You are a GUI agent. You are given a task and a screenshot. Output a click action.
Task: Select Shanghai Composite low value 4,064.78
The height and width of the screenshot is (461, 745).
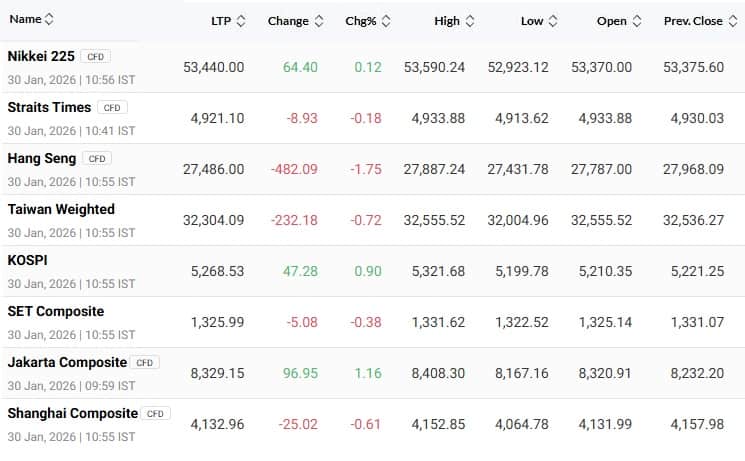point(522,424)
